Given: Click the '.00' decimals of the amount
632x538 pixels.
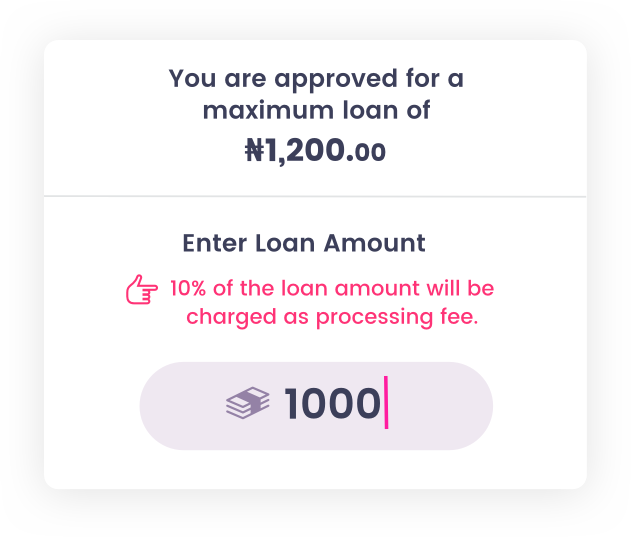Looking at the screenshot, I should pyautogui.click(x=366, y=153).
